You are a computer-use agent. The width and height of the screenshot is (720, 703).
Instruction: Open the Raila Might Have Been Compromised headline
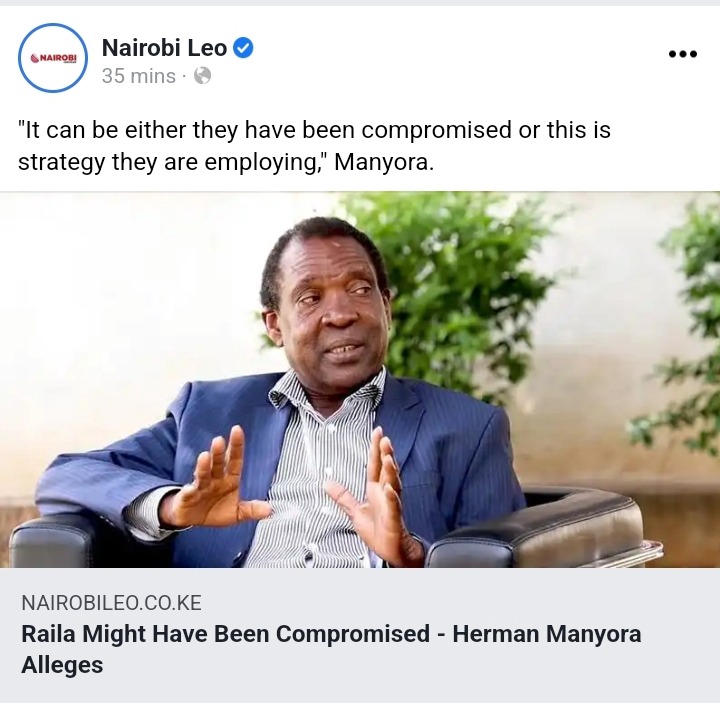pyautogui.click(x=331, y=649)
